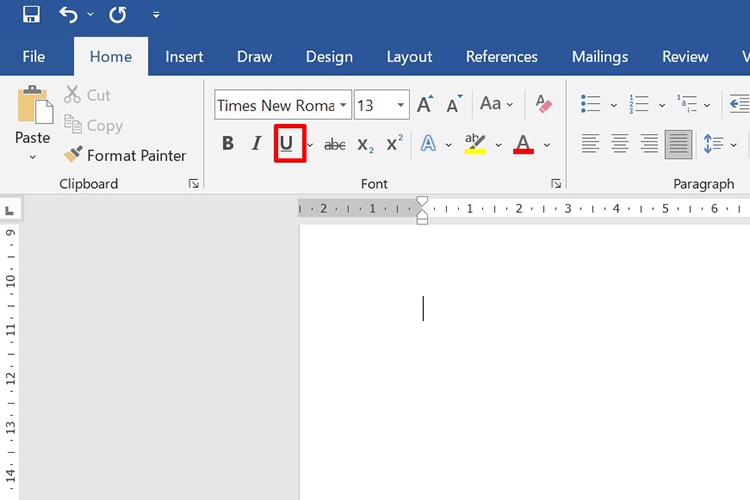
Task: Expand the Change Case Aa menu
Action: (496, 104)
